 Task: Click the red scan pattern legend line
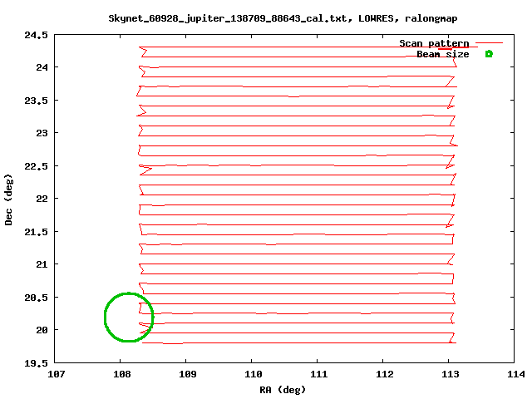pyautogui.click(x=489, y=43)
